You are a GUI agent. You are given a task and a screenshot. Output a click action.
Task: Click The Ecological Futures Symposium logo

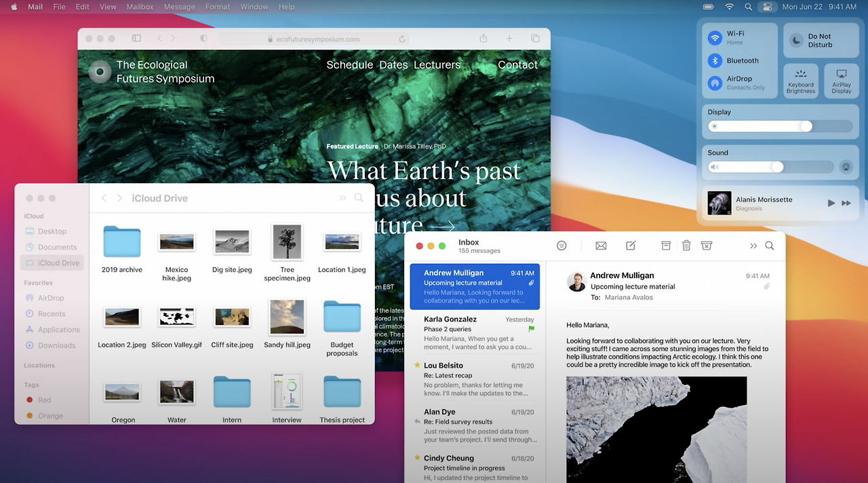coord(100,71)
